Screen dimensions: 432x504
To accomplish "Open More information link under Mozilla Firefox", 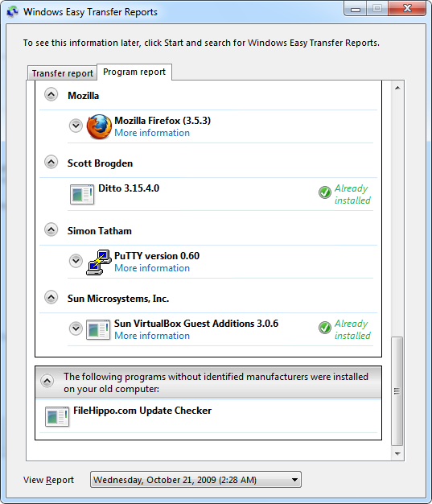I will (152, 133).
